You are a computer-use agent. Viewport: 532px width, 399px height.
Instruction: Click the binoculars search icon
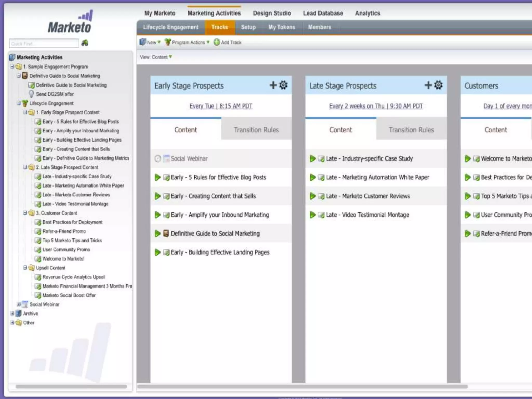tap(85, 43)
